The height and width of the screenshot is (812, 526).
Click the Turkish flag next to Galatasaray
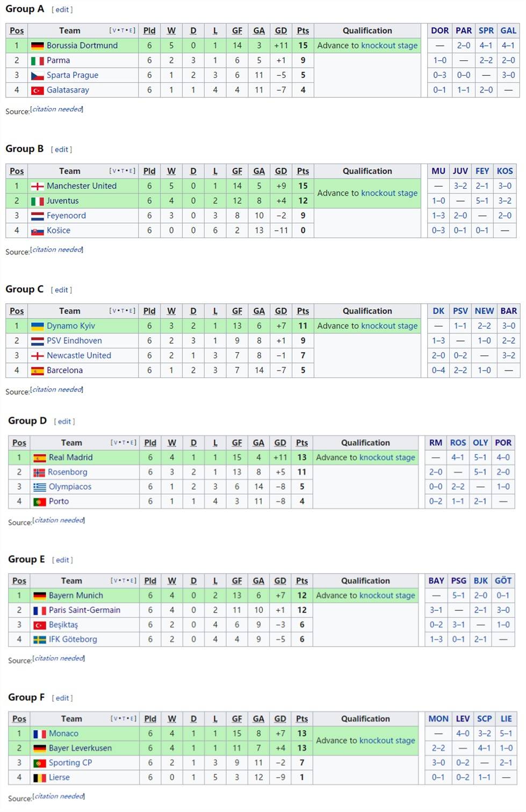click(x=37, y=91)
